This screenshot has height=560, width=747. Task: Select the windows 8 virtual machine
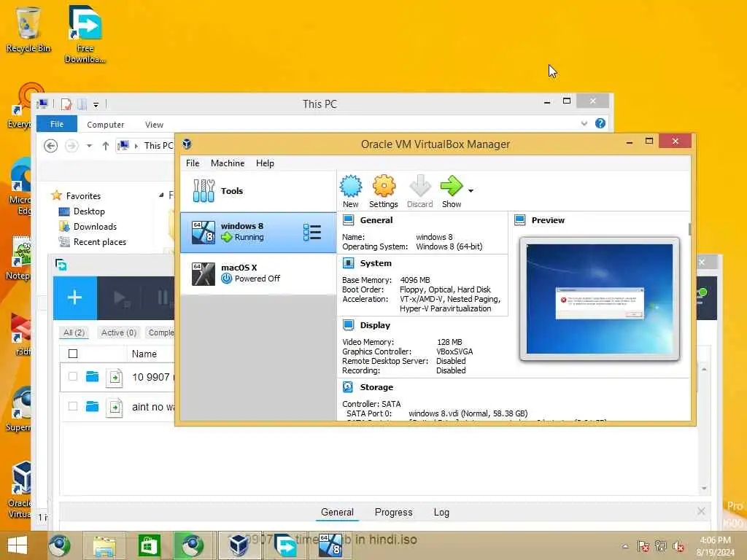258,232
